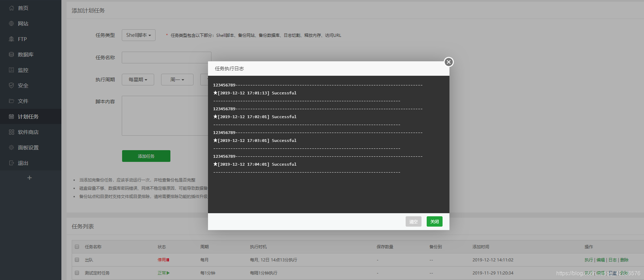Click the 监控 monitor icon
Viewport: 644px width, 280px height.
pyautogui.click(x=11, y=70)
